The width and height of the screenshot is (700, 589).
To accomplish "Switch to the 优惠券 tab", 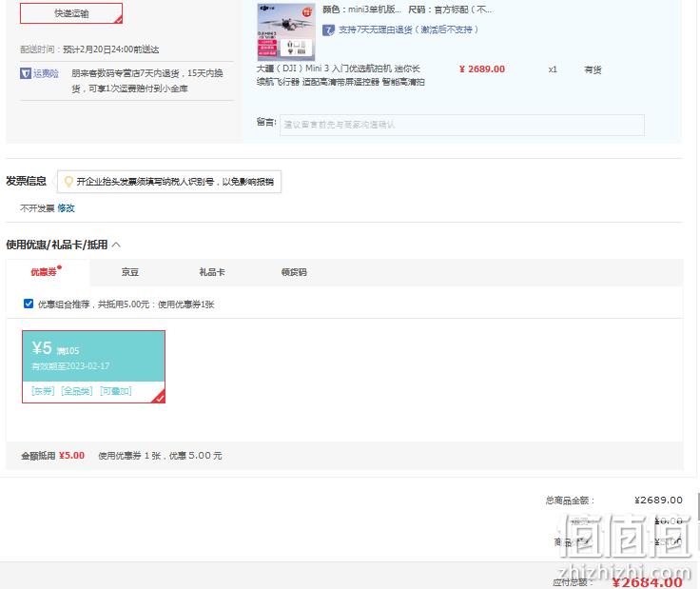I will (x=46, y=272).
